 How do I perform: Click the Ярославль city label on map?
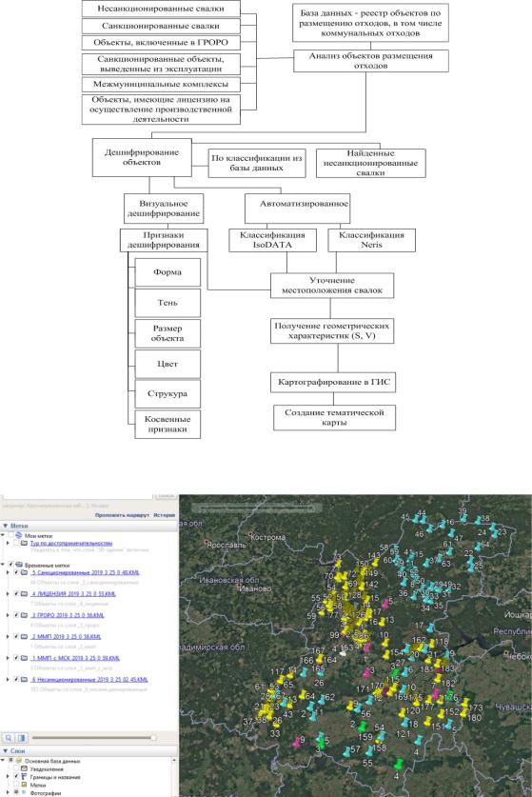(227, 545)
